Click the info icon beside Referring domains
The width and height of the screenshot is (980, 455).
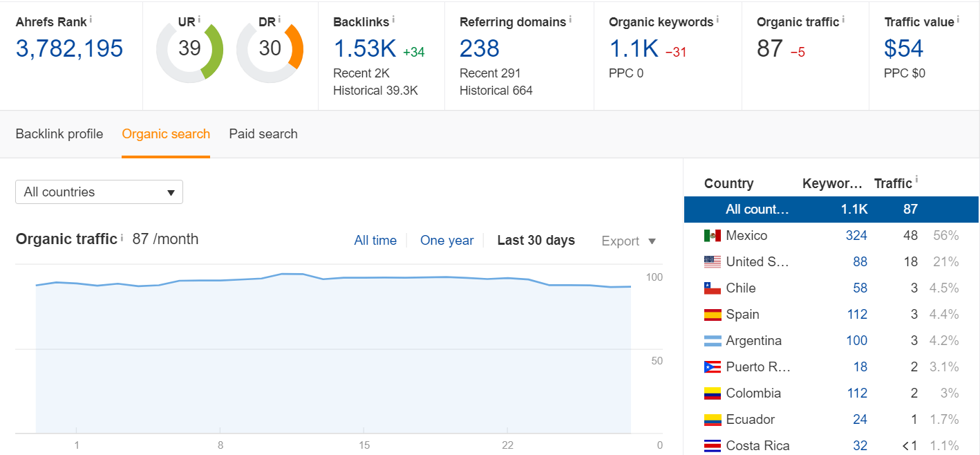point(571,19)
